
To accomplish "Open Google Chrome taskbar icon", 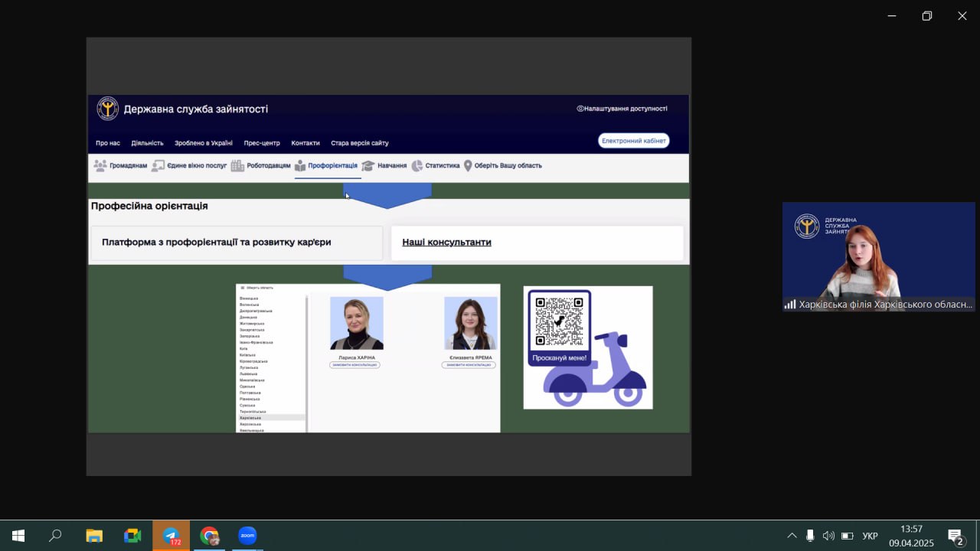I will click(x=209, y=536).
